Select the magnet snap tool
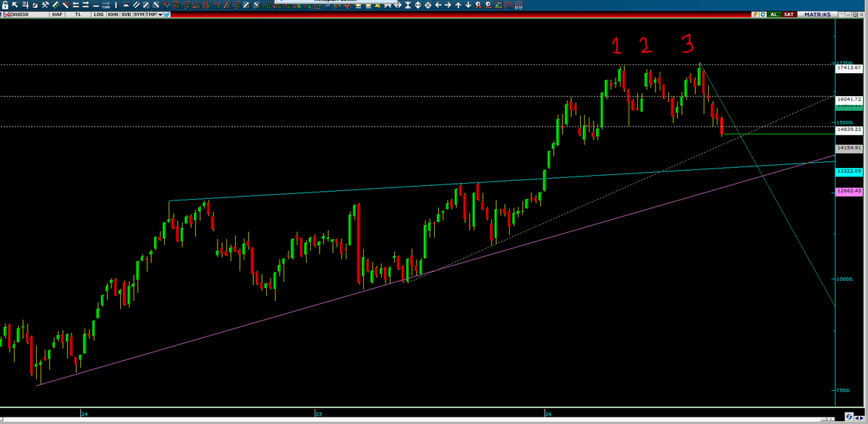This screenshot has height=424, width=868. [519, 5]
